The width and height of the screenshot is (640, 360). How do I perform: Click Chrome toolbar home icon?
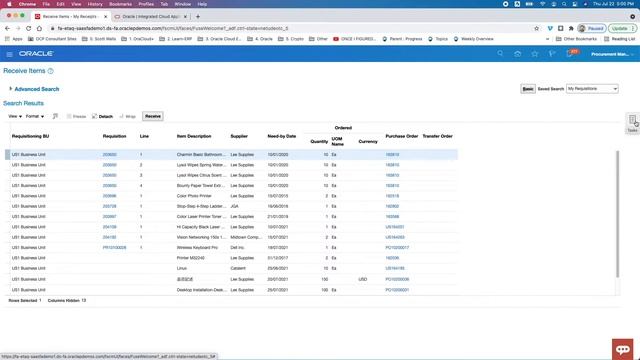tap(39, 29)
